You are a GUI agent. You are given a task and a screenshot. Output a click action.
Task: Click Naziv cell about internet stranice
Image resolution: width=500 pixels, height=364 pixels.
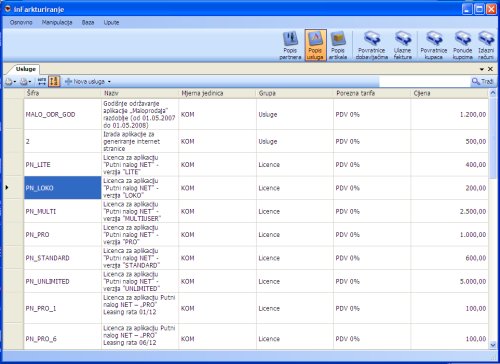(140, 141)
